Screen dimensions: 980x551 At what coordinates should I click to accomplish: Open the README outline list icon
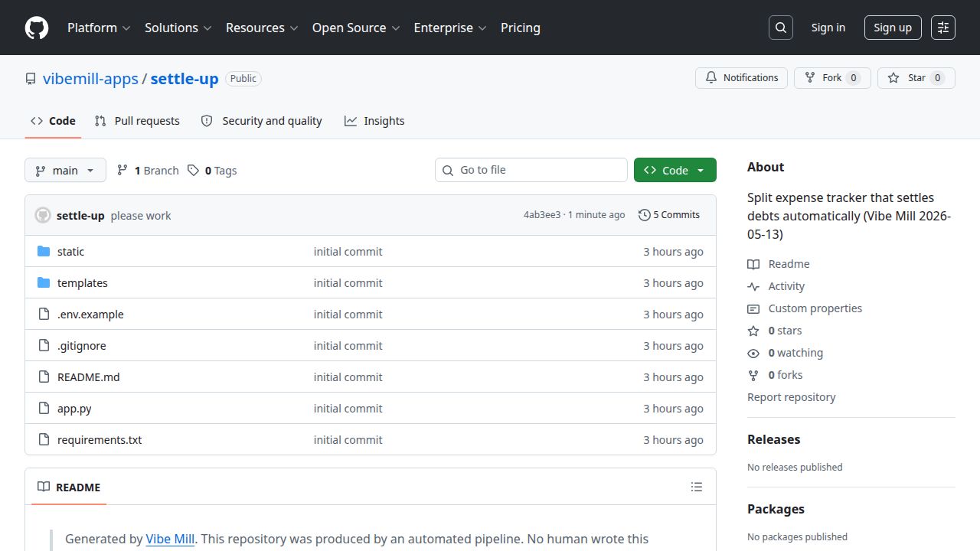pyautogui.click(x=696, y=487)
